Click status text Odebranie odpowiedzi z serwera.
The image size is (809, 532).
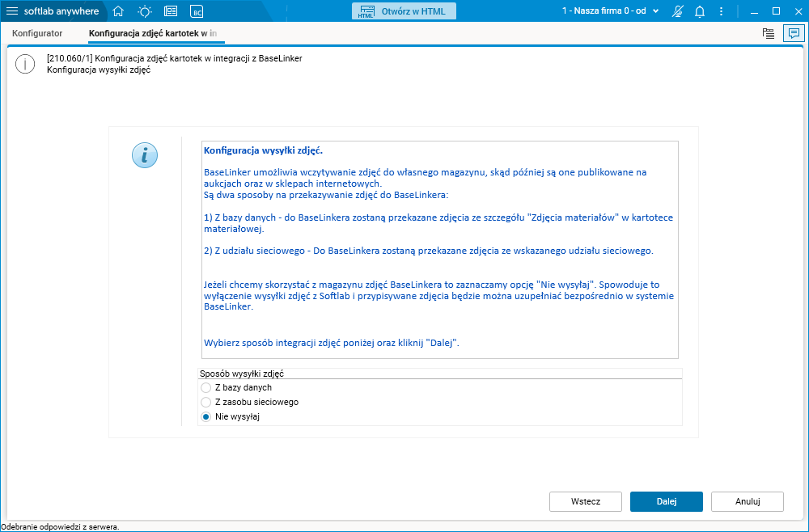tap(61, 527)
